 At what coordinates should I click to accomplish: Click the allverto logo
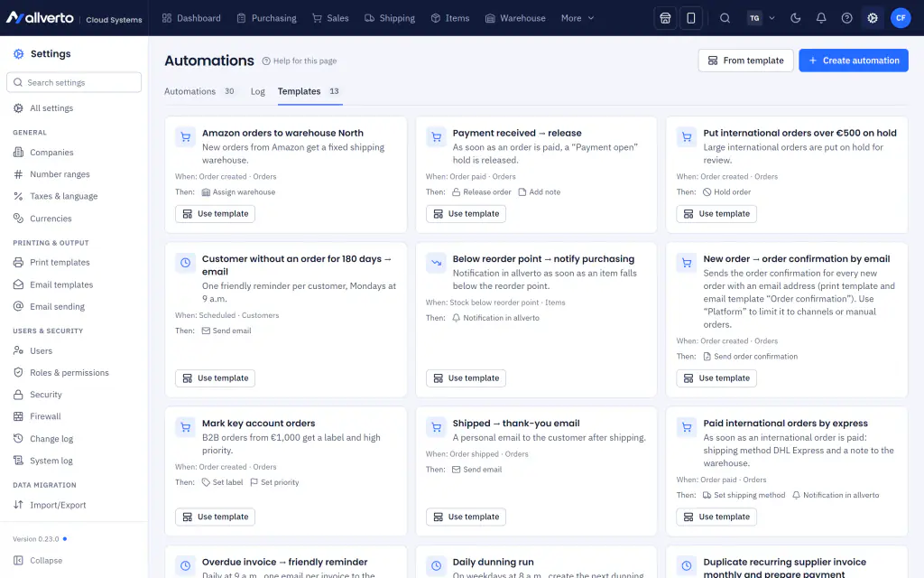[x=40, y=18]
